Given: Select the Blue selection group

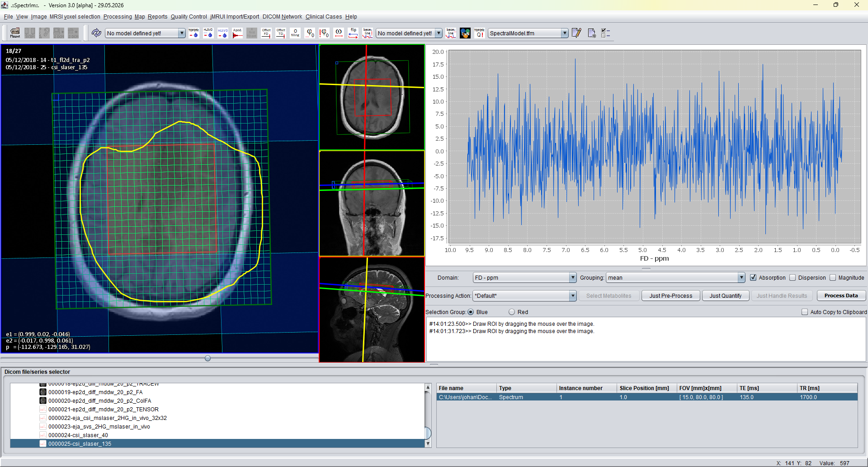Looking at the screenshot, I should (x=471, y=312).
